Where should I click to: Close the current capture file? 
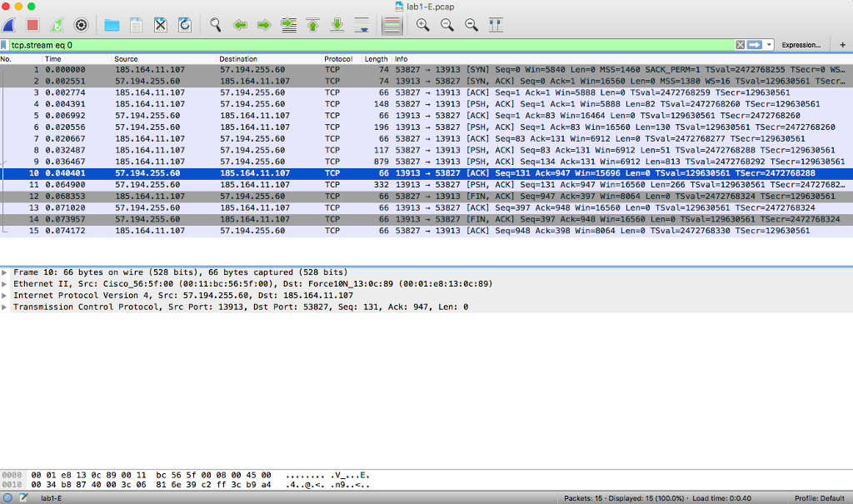click(x=160, y=25)
